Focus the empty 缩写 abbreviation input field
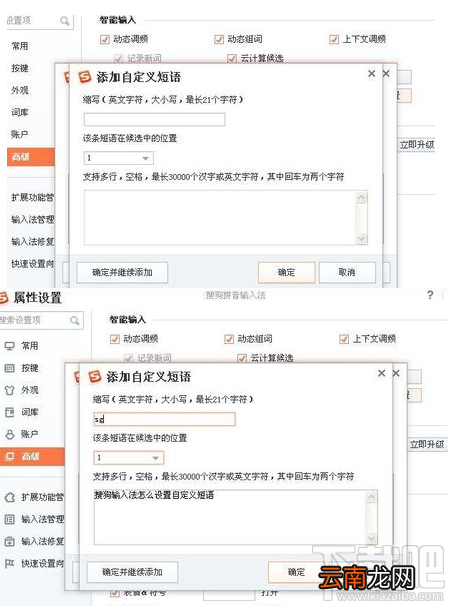Image resolution: width=452 pixels, height=606 pixels. 154,119
